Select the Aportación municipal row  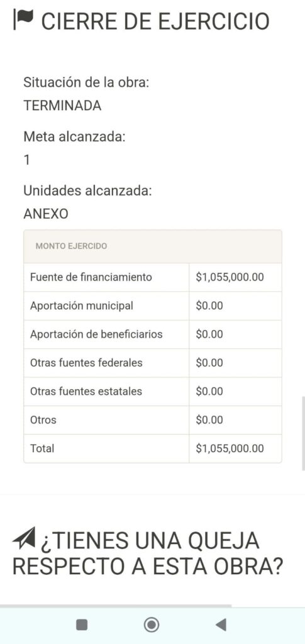(153, 306)
